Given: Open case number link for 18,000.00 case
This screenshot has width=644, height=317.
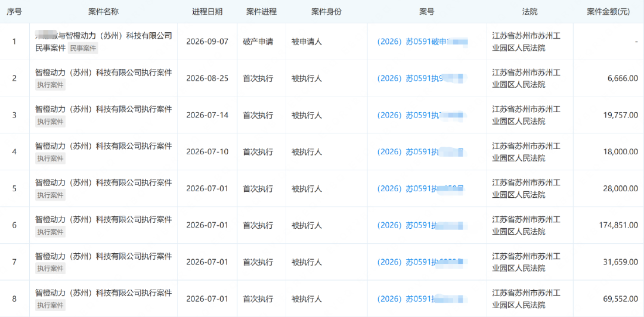Looking at the screenshot, I should tap(422, 151).
